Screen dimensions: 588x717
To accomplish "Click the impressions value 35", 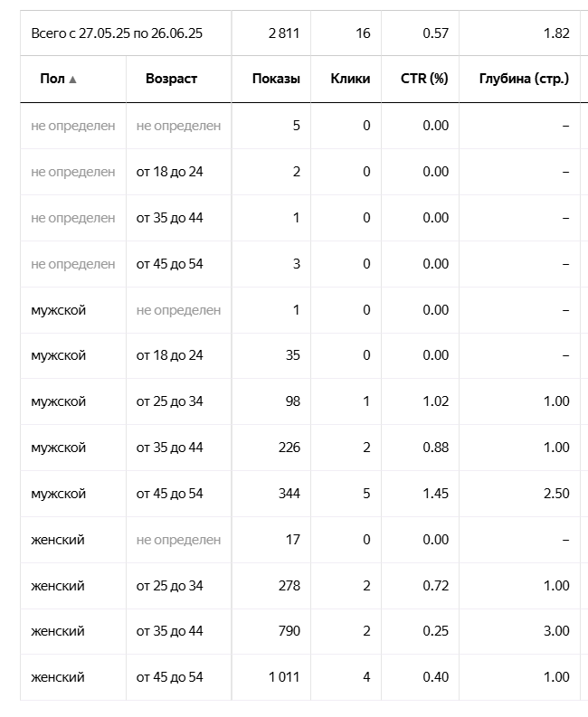I will pyautogui.click(x=292, y=355).
